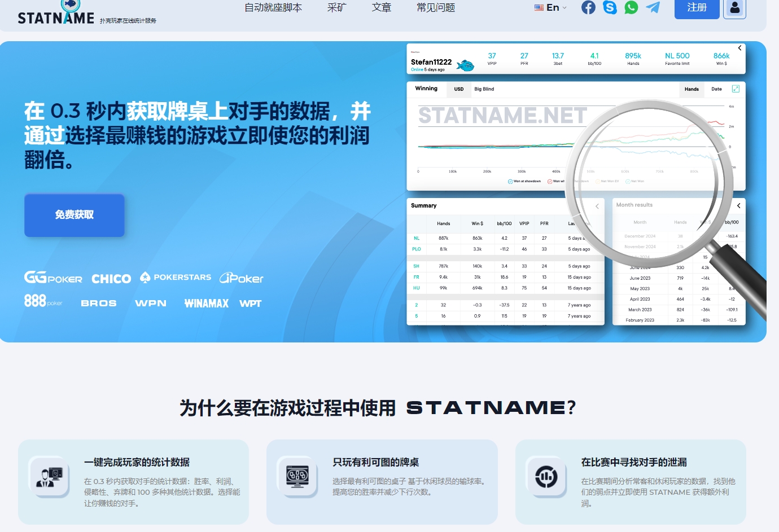Click the 37 VPIP stat

[x=492, y=56]
